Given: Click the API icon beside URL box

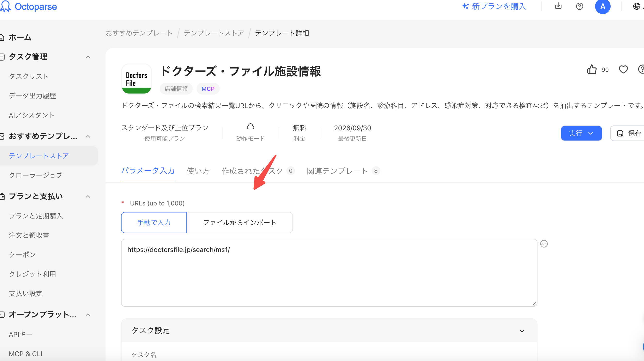Looking at the screenshot, I should click(x=544, y=244).
